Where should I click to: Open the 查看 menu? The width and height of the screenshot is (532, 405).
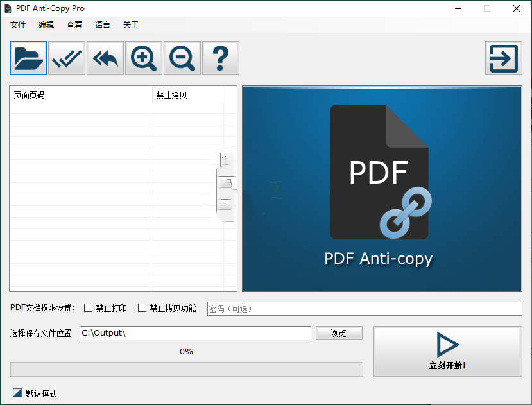coord(74,25)
